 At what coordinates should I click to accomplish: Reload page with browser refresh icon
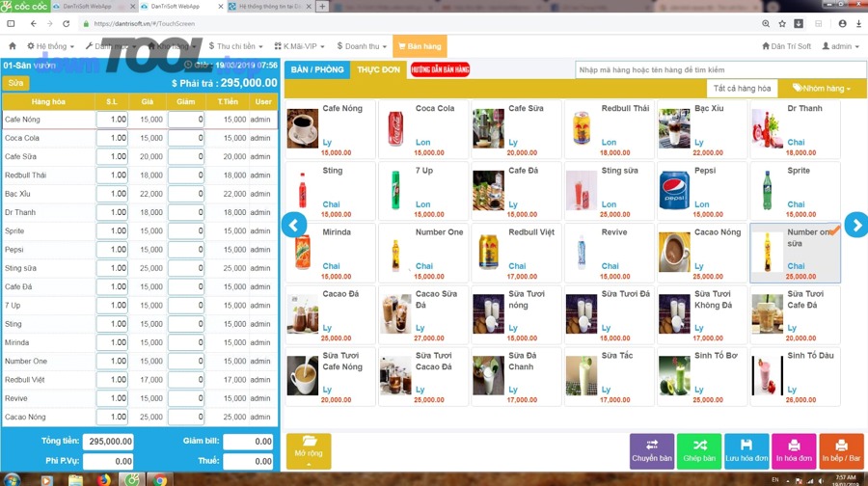[66, 24]
